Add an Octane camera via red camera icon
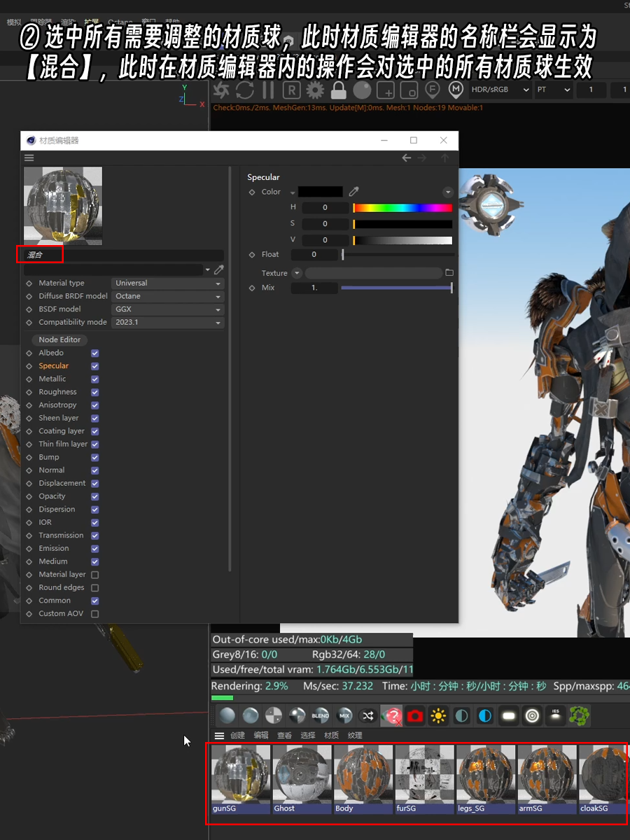 (415, 715)
